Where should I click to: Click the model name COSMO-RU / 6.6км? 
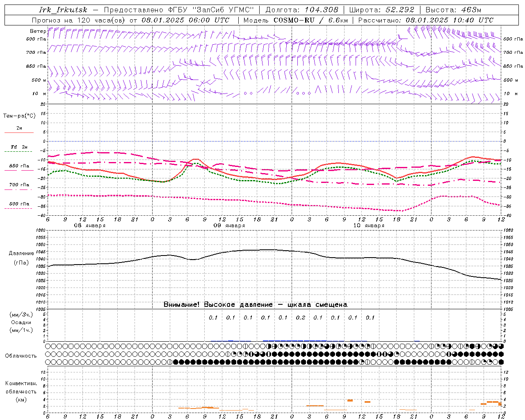pyautogui.click(x=310, y=20)
